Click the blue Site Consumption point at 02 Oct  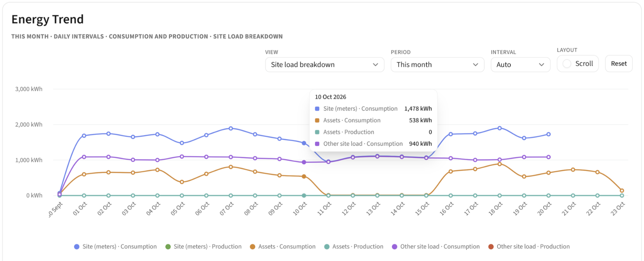point(108,134)
